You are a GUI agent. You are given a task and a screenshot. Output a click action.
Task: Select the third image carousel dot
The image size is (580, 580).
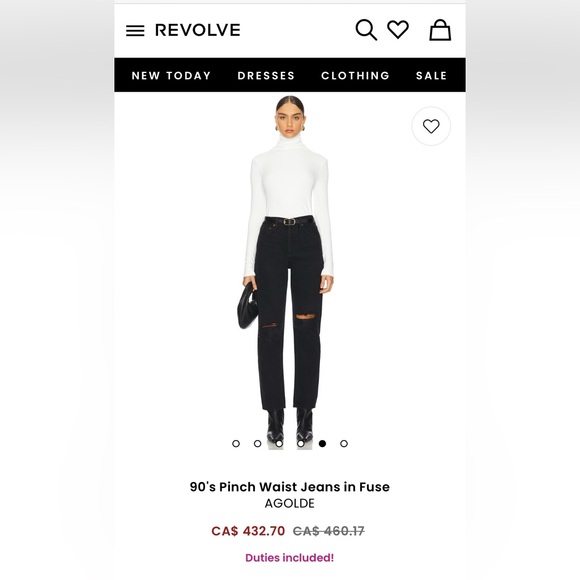[x=279, y=444]
